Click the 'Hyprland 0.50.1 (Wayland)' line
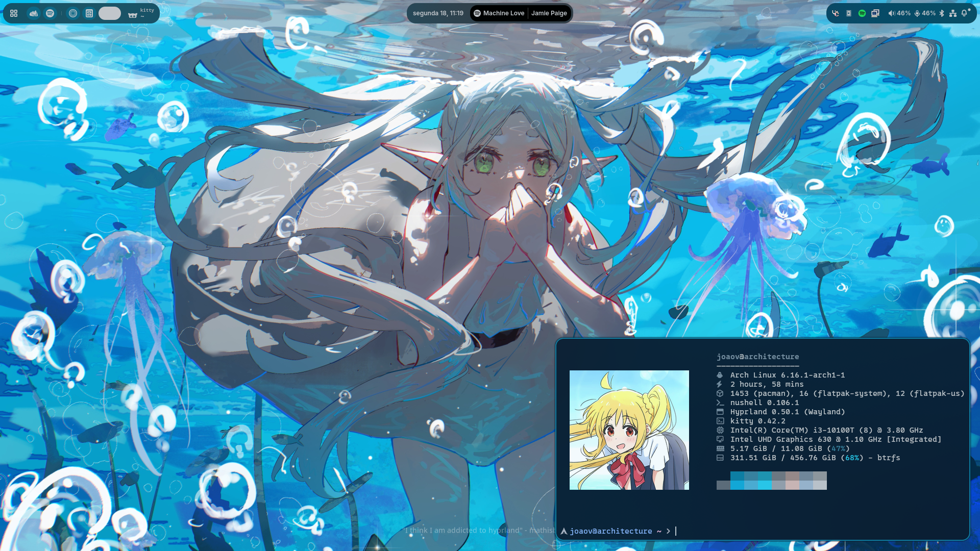This screenshot has width=980, height=551. click(788, 412)
